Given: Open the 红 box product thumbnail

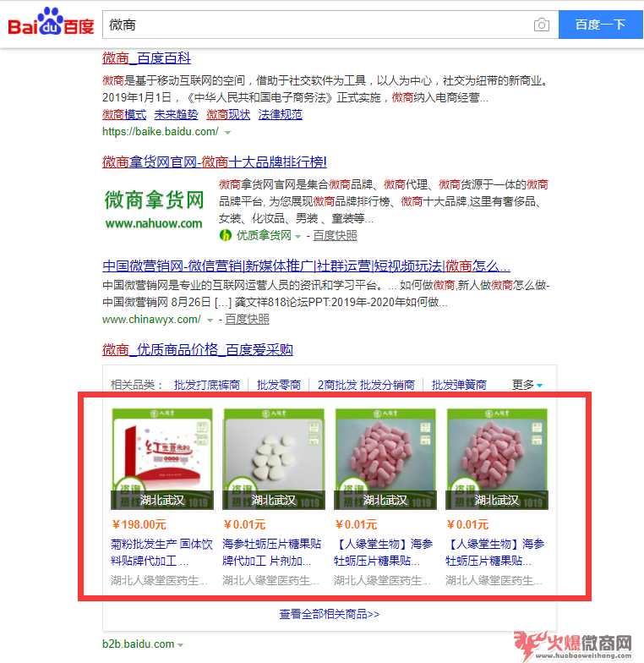Looking at the screenshot, I should click(162, 458).
